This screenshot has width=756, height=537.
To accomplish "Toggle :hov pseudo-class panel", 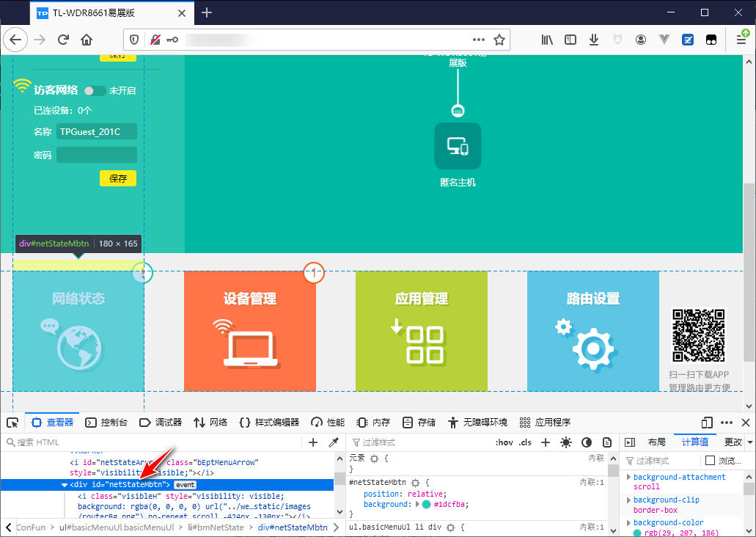I will pyautogui.click(x=504, y=442).
